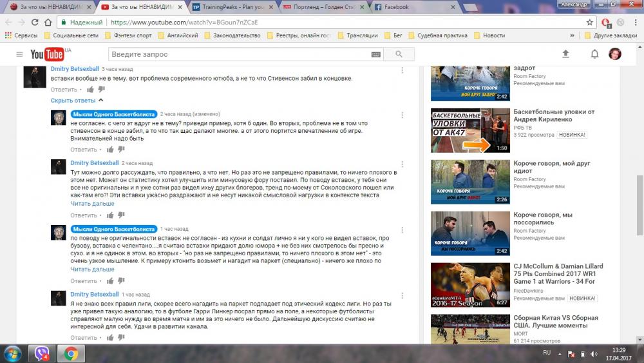Like the comment posted 3 hours ago

91,90
